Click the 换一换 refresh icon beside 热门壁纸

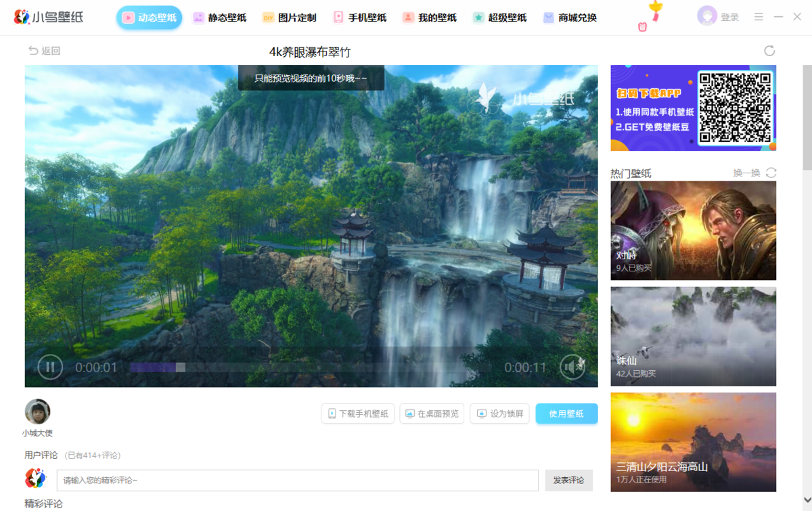click(770, 173)
